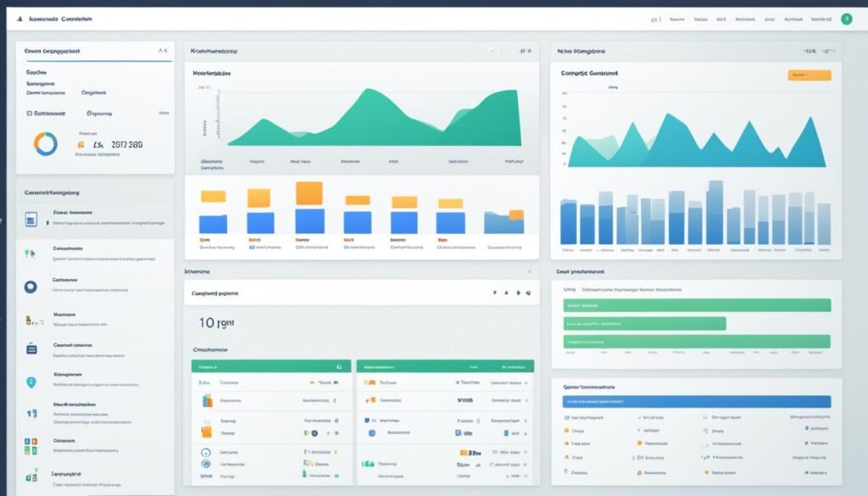Click the blue document icon in the sidebar list
Viewport: 868px width, 496px height.
click(31, 220)
